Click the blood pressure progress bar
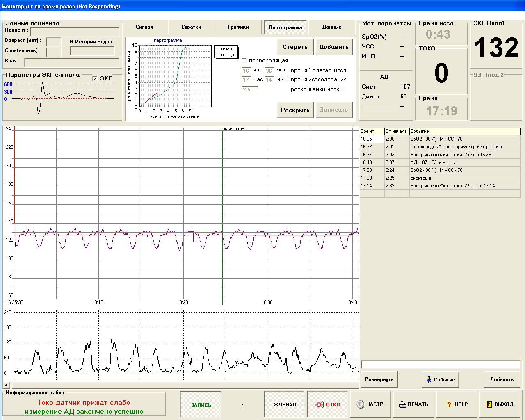 click(x=379, y=107)
